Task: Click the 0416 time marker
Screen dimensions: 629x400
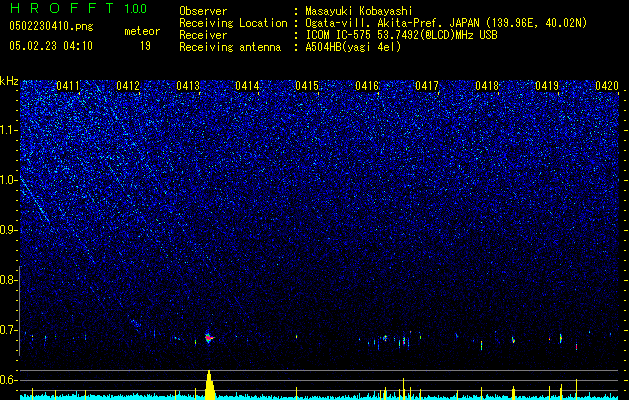Action: [367, 86]
